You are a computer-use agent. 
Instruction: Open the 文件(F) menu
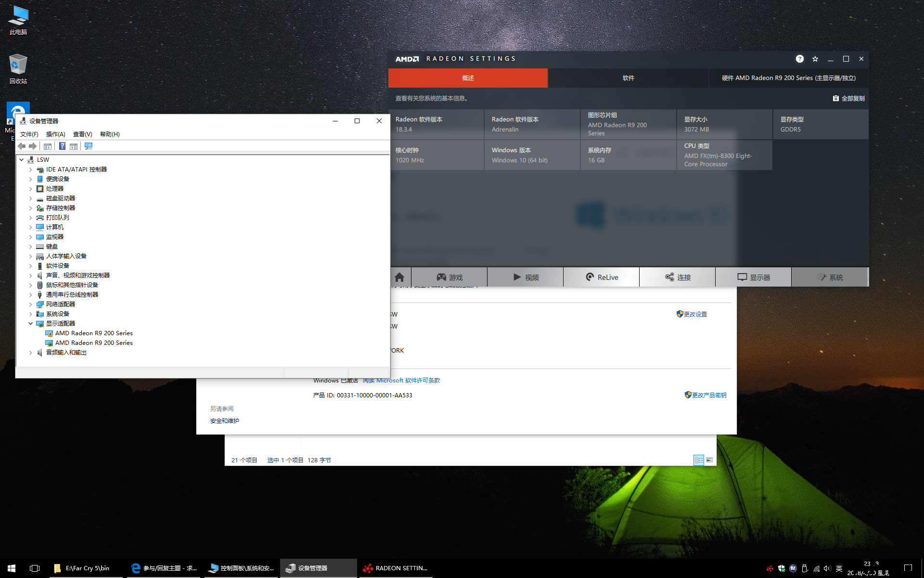point(29,134)
